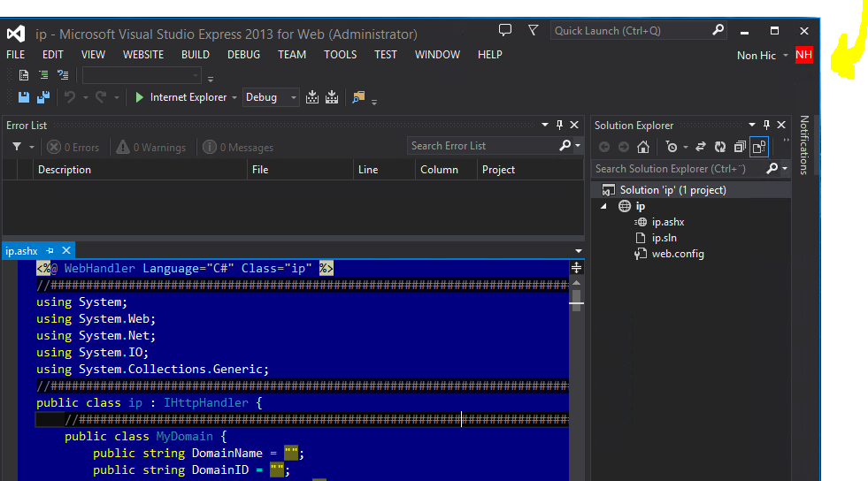Click the editor split-view handle icon
Viewport: 868px width, 481px height.
pyautogui.click(x=576, y=268)
